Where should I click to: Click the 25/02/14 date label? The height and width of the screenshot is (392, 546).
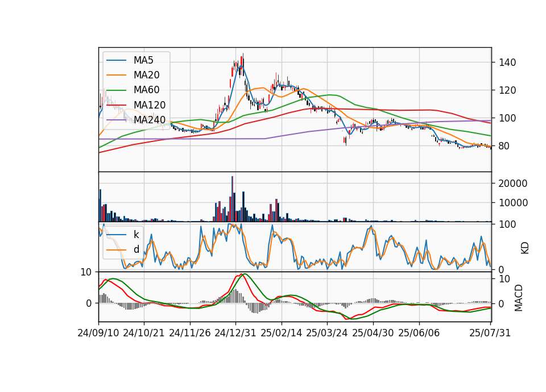(x=282, y=333)
